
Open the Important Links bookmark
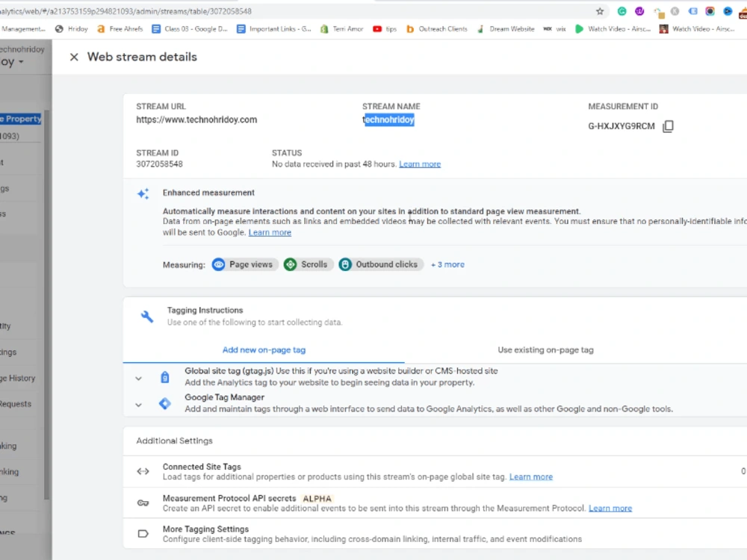274,29
